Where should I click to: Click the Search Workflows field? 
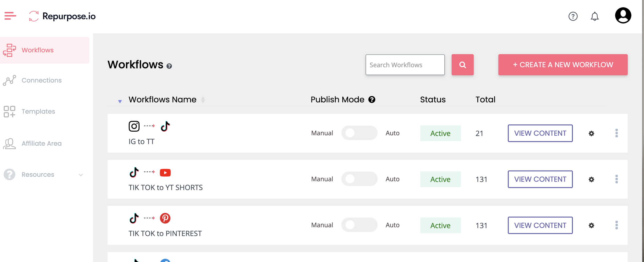click(x=405, y=65)
